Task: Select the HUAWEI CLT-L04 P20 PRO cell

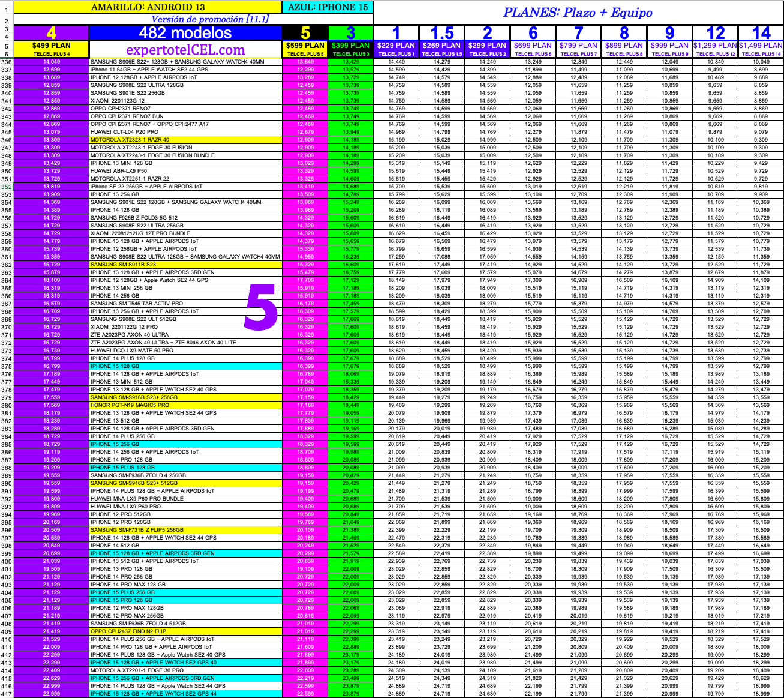Action: tap(185, 132)
